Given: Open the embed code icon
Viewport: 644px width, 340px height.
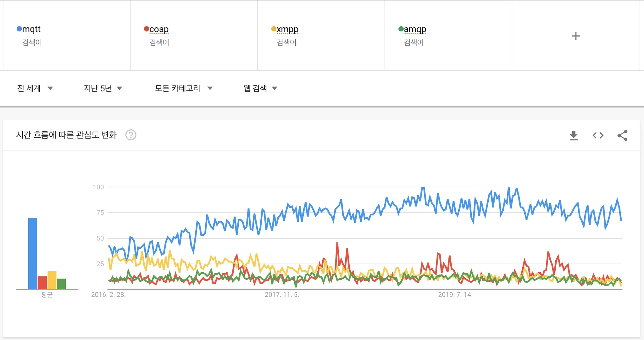Looking at the screenshot, I should 598,135.
